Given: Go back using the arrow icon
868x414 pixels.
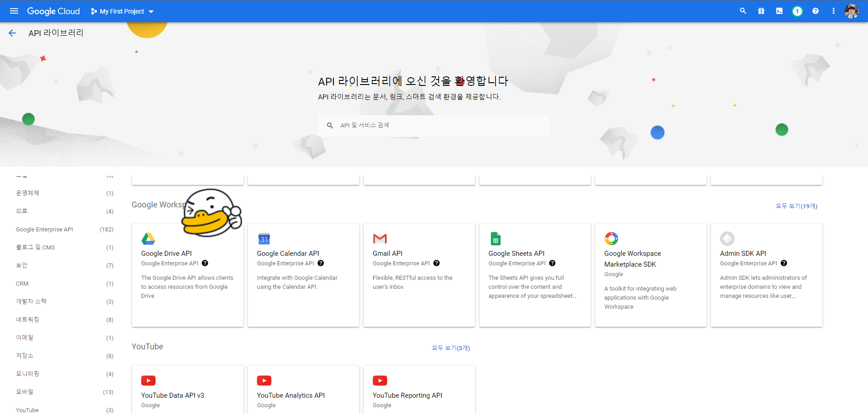Looking at the screenshot, I should coord(12,33).
